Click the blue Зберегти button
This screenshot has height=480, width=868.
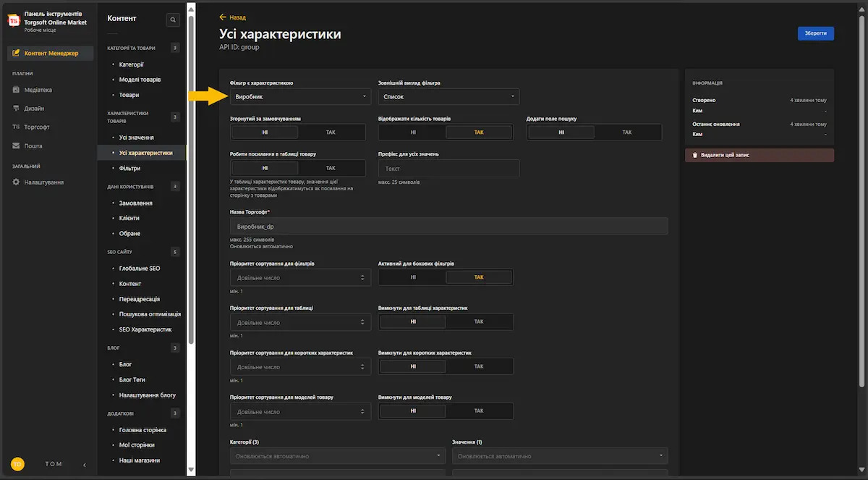pos(815,33)
